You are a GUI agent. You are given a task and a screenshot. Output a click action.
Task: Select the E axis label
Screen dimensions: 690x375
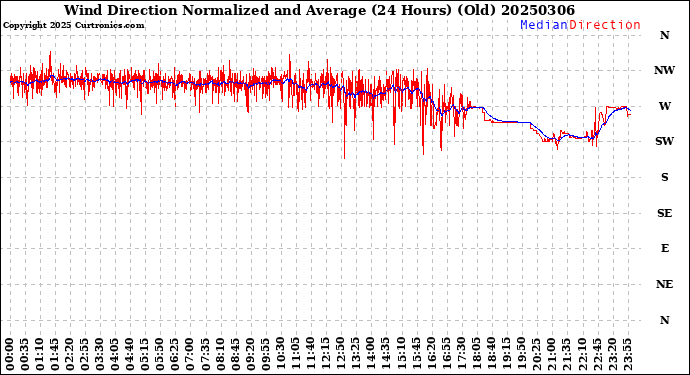click(664, 248)
